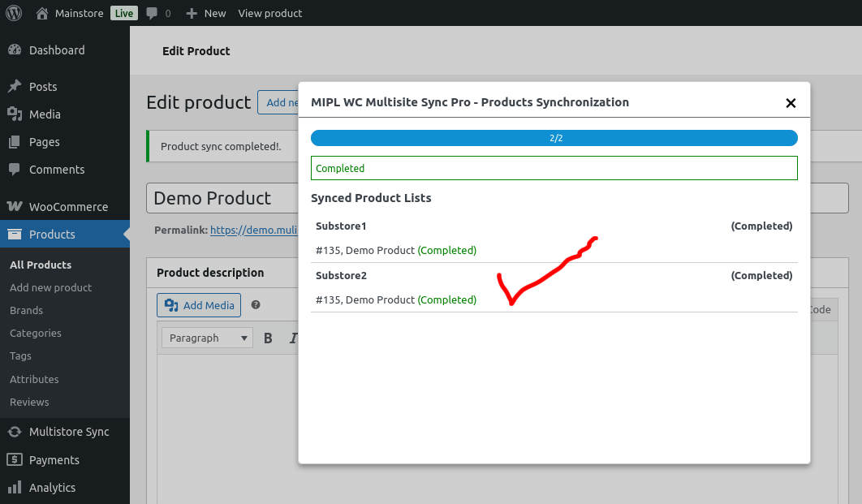Close the Products Synchronization dialog
The width and height of the screenshot is (862, 504).
pyautogui.click(x=791, y=103)
